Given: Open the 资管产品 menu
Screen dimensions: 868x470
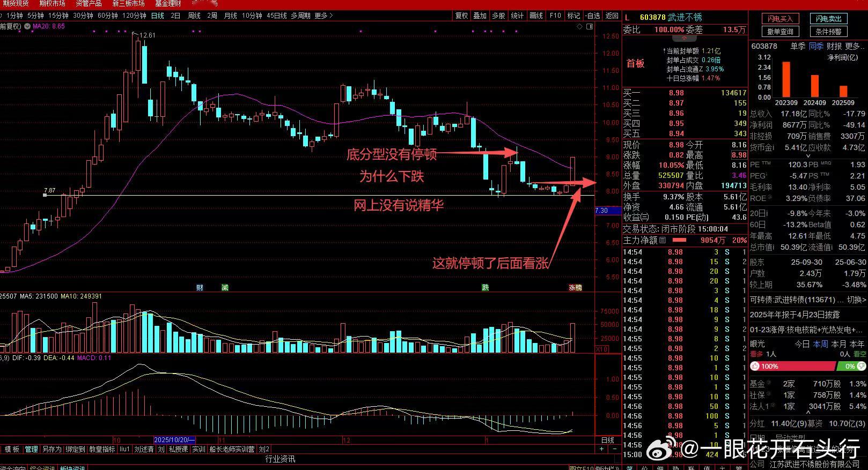Looking at the screenshot, I should (x=89, y=4).
